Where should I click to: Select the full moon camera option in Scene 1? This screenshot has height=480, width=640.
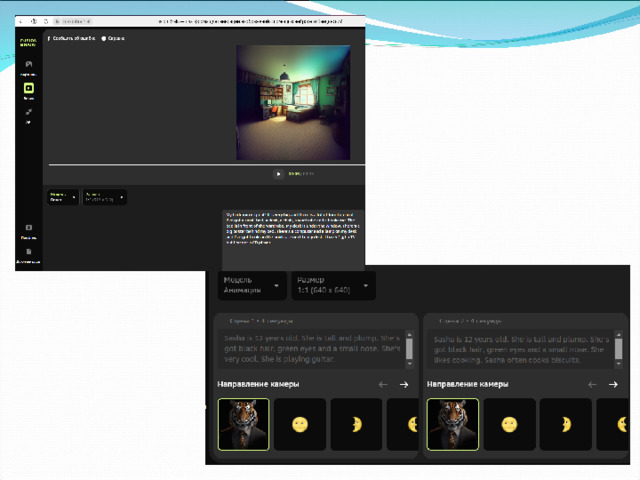(300, 424)
